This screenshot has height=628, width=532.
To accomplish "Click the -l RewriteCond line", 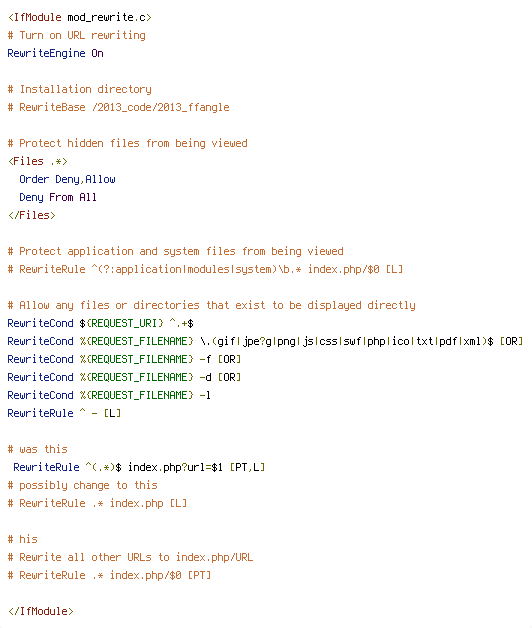I will (x=109, y=395).
